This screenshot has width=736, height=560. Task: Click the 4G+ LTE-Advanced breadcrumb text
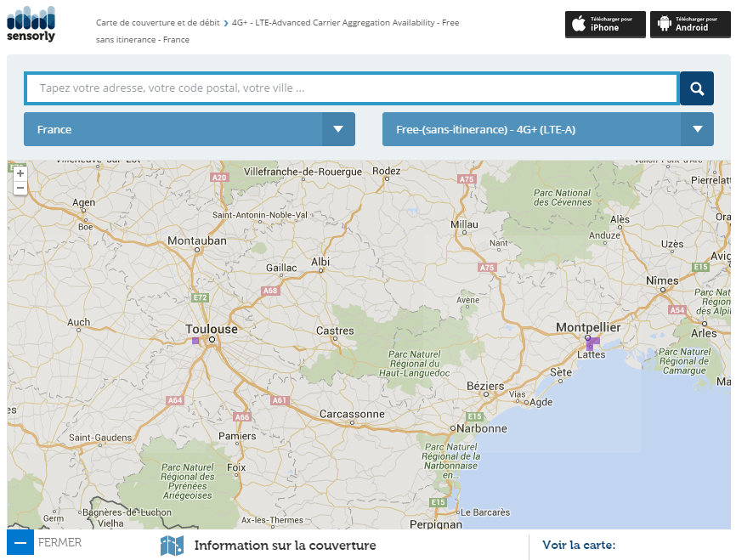345,23
